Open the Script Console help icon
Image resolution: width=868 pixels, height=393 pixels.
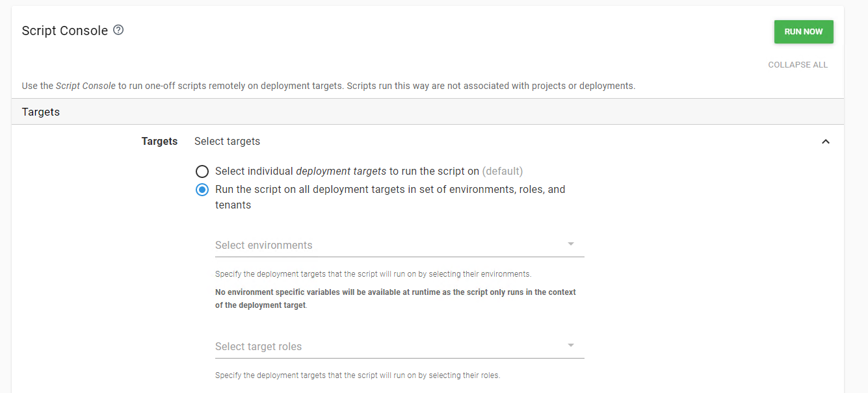pos(118,29)
